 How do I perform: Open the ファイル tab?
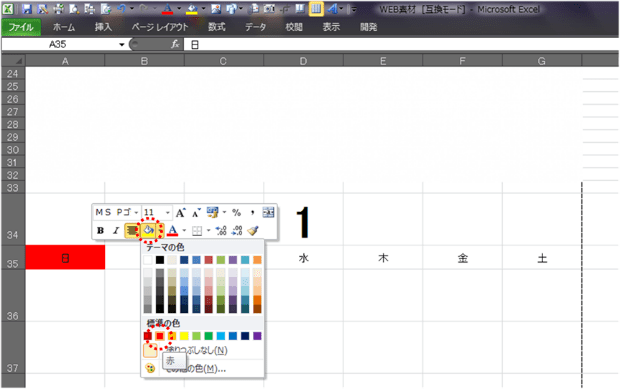(x=21, y=27)
